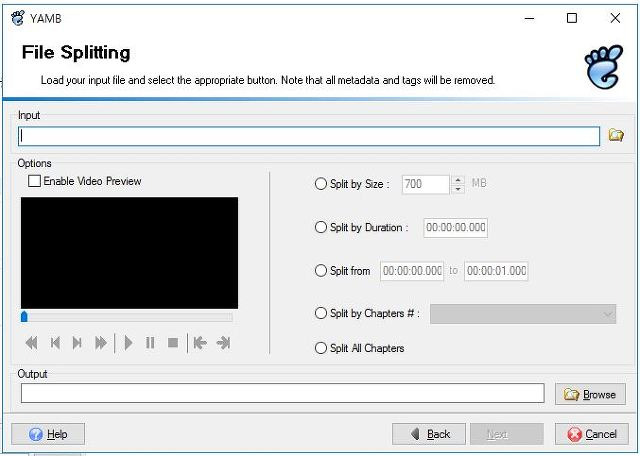The image size is (640, 456).
Task: Increase split size with up arrow
Action: (458, 180)
